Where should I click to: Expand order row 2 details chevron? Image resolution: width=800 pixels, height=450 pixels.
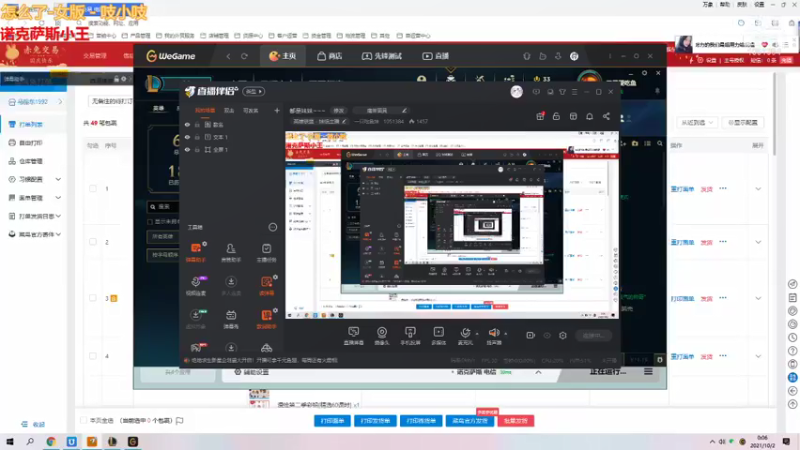tap(758, 242)
